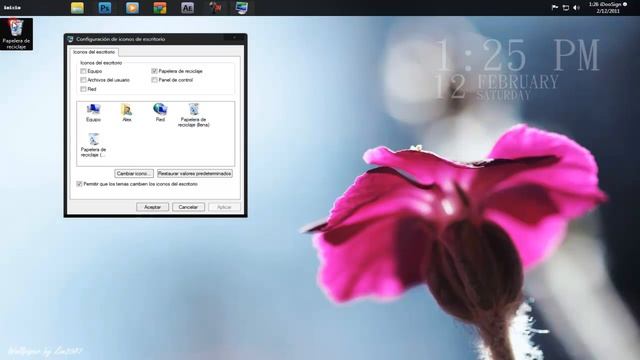Select the Equipo icon in the preview list
Screen dimensions: 640x360
pyautogui.click(x=93, y=113)
